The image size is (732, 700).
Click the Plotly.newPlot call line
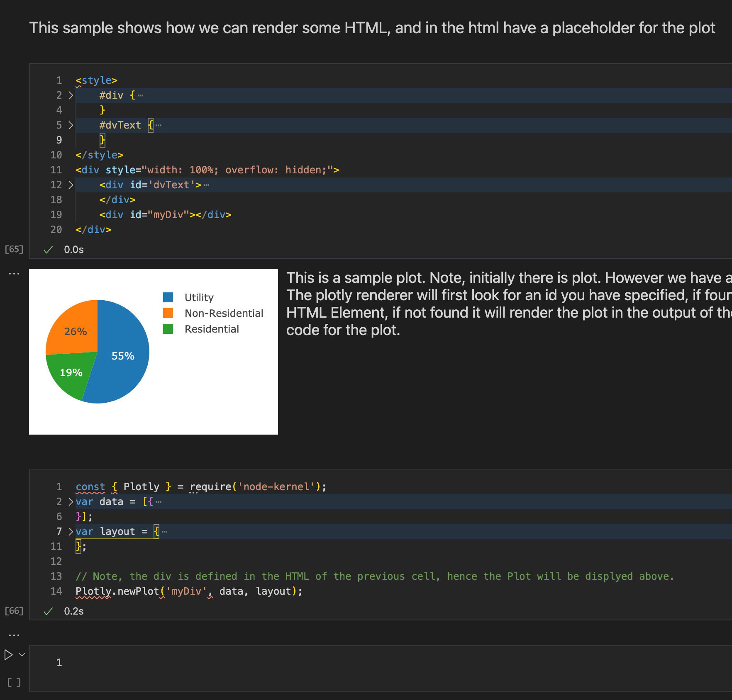click(189, 591)
